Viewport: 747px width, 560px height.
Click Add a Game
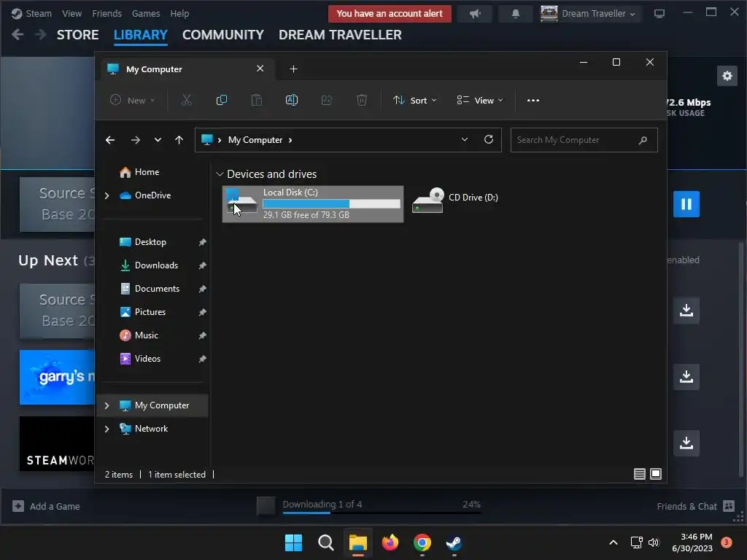(x=46, y=506)
